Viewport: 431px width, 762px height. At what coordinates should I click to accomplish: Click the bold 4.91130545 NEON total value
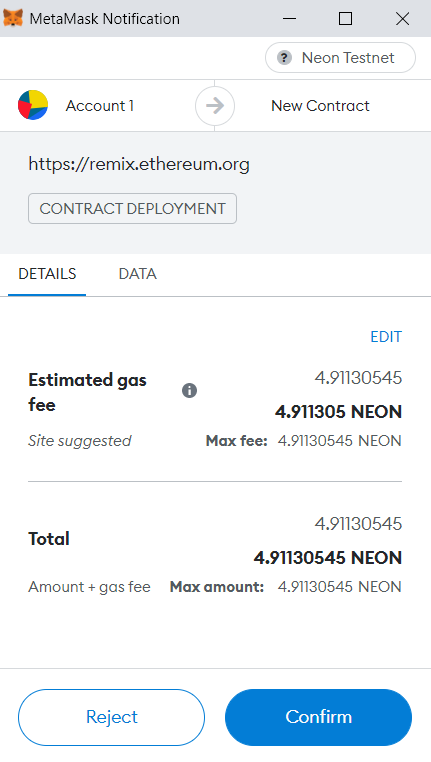[x=328, y=557]
